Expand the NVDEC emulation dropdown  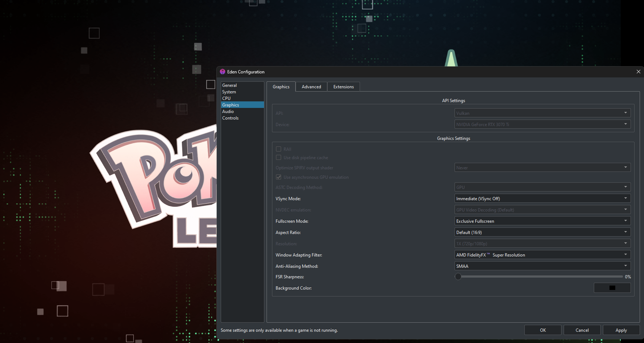point(542,210)
